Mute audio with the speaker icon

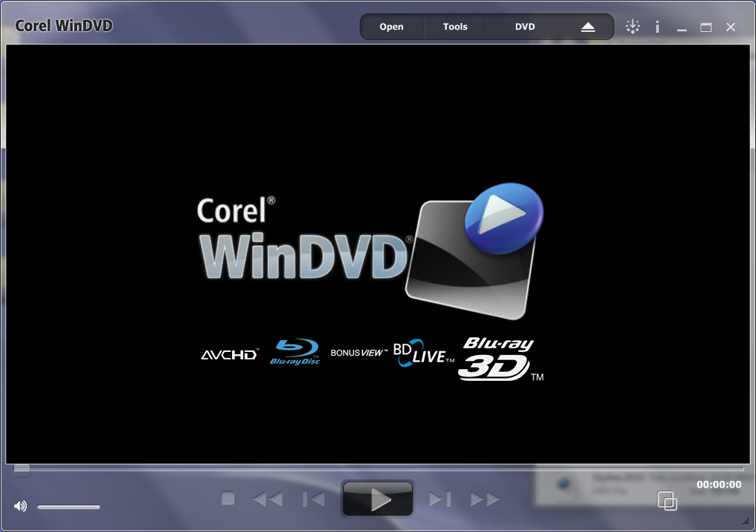[x=20, y=506]
